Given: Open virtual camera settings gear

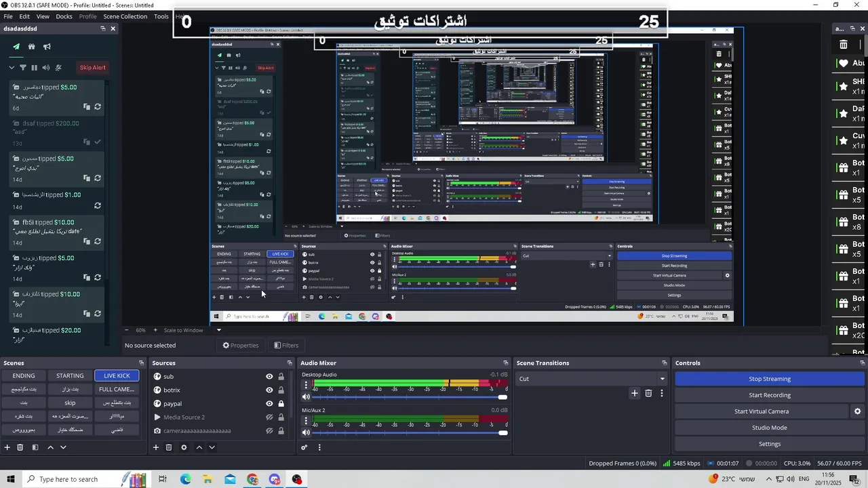Looking at the screenshot, I should [857, 411].
